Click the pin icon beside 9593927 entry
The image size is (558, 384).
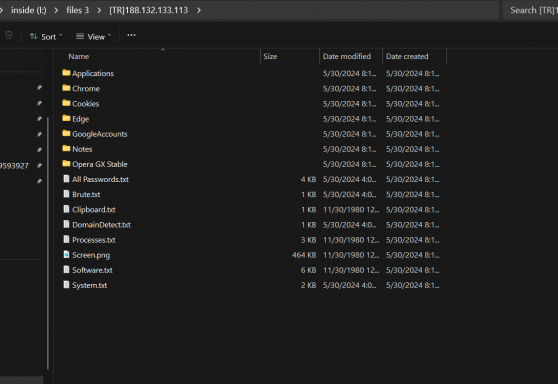40,165
